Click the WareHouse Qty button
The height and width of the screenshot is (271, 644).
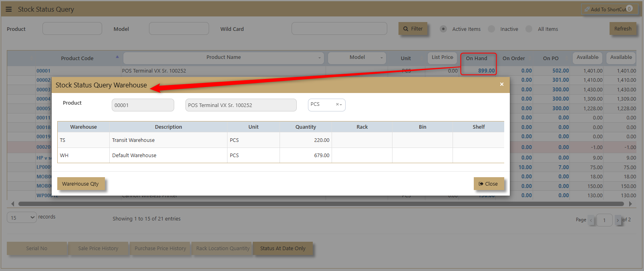pyautogui.click(x=80, y=184)
